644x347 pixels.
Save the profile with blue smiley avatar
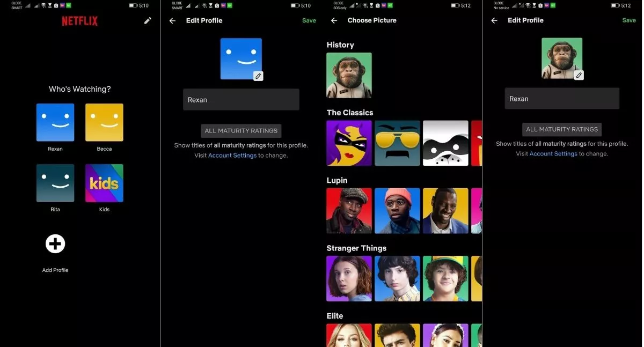[x=309, y=20]
